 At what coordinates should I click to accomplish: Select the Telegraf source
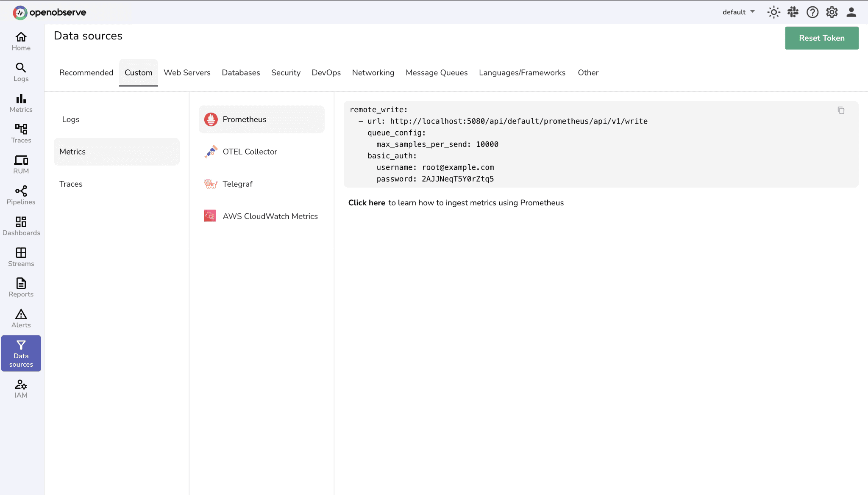click(262, 184)
